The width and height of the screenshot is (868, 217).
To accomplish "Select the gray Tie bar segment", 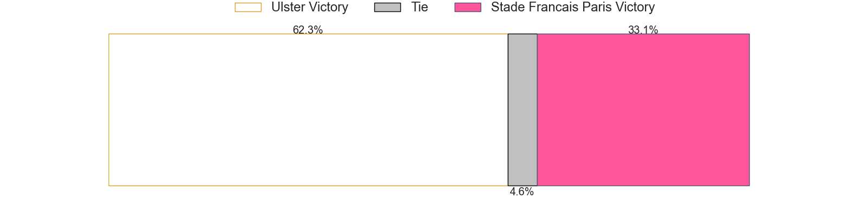I will coord(522,110).
